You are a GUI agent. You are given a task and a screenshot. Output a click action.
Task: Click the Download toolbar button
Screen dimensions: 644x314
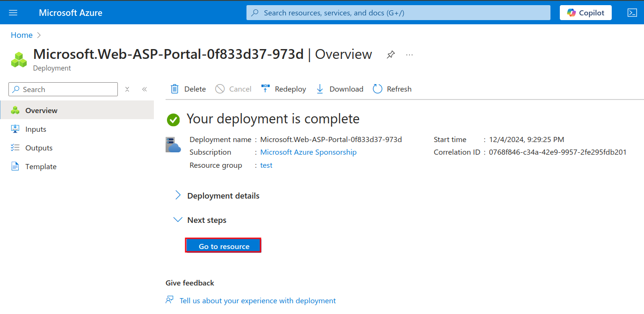(x=340, y=89)
